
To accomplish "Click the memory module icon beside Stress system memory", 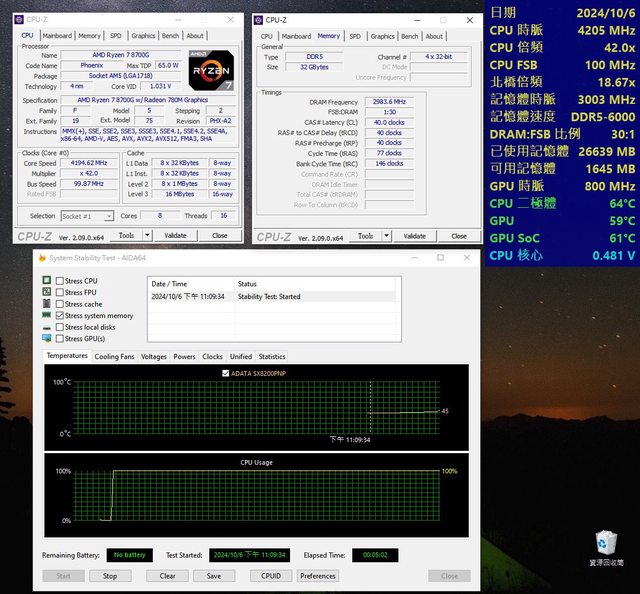I will pyautogui.click(x=46, y=315).
